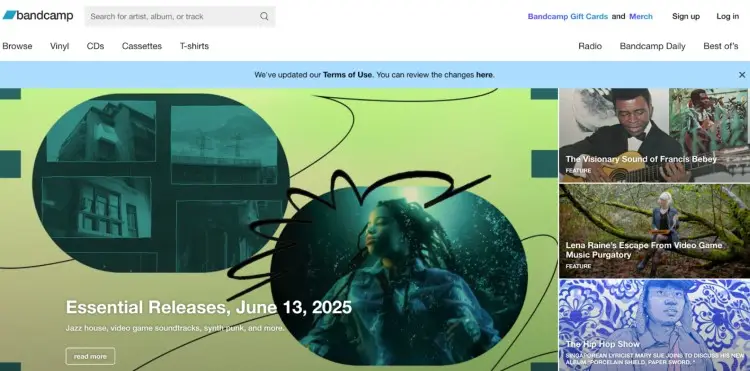Click Log in
Viewport: 750px width, 371px height.
pyautogui.click(x=728, y=16)
